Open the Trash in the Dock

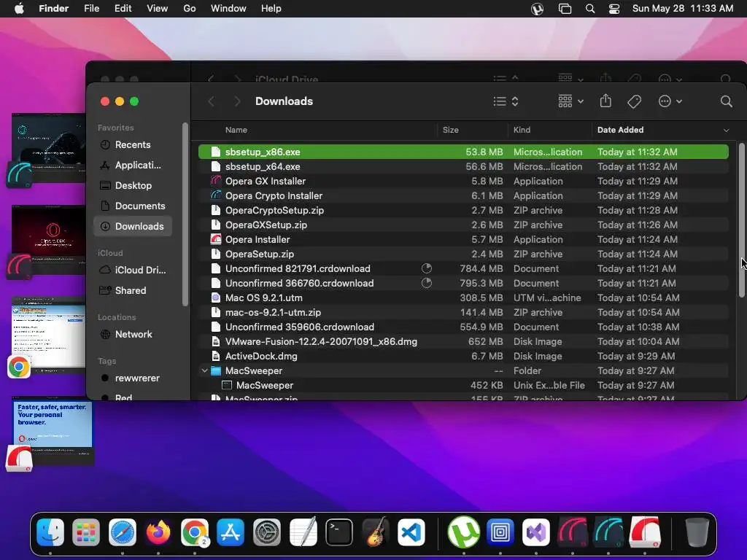point(697,532)
